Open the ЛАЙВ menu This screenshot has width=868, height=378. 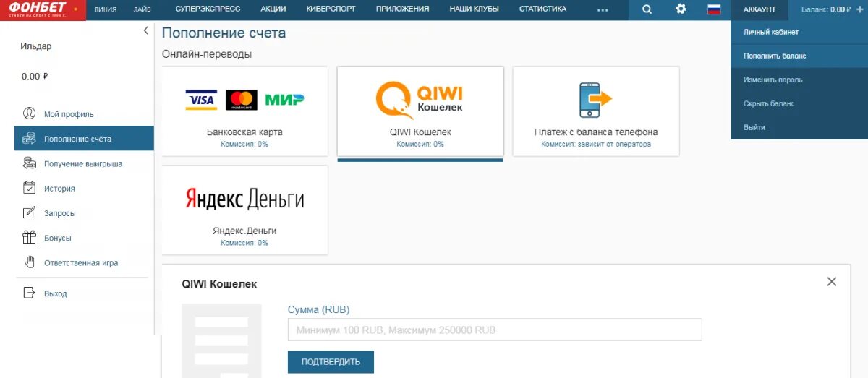click(x=142, y=9)
